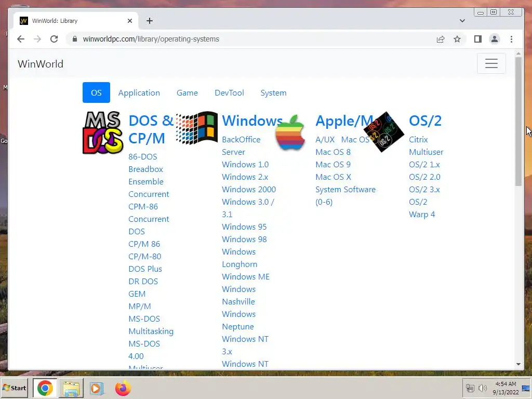Click the back navigation arrow
This screenshot has width=532, height=399.
click(21, 39)
